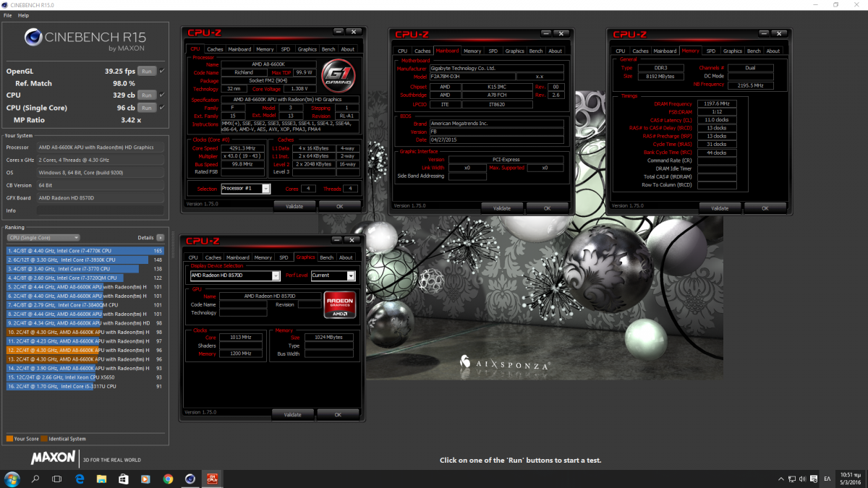Run the CPU (Single Core) benchmark
This screenshot has height=488, width=868.
coord(147,107)
